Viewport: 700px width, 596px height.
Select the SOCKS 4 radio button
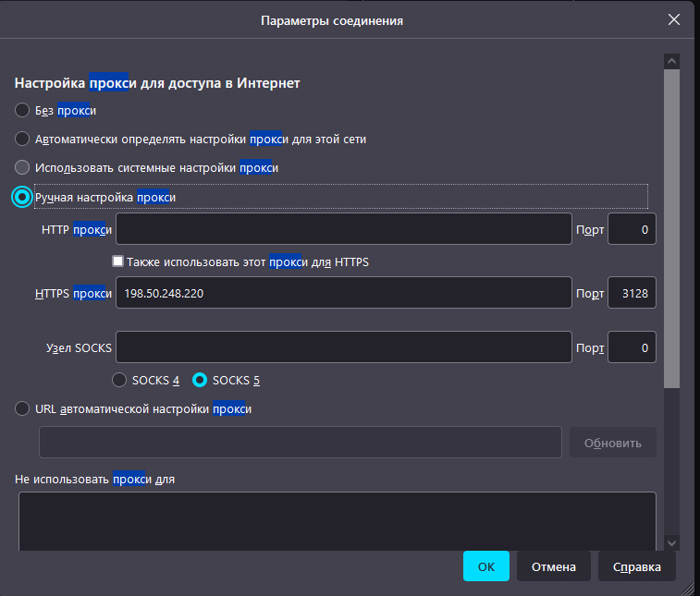click(x=119, y=380)
